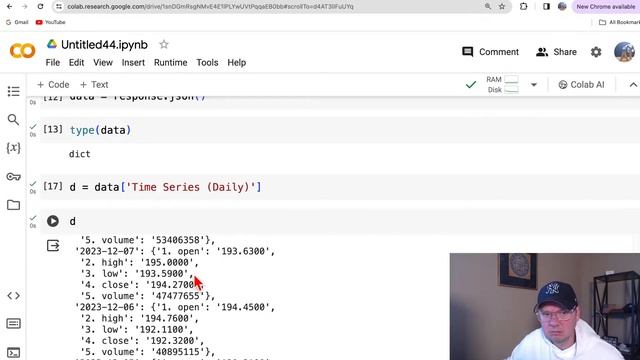Click the cell output toggle icon
The image size is (640, 360).
(x=53, y=246)
